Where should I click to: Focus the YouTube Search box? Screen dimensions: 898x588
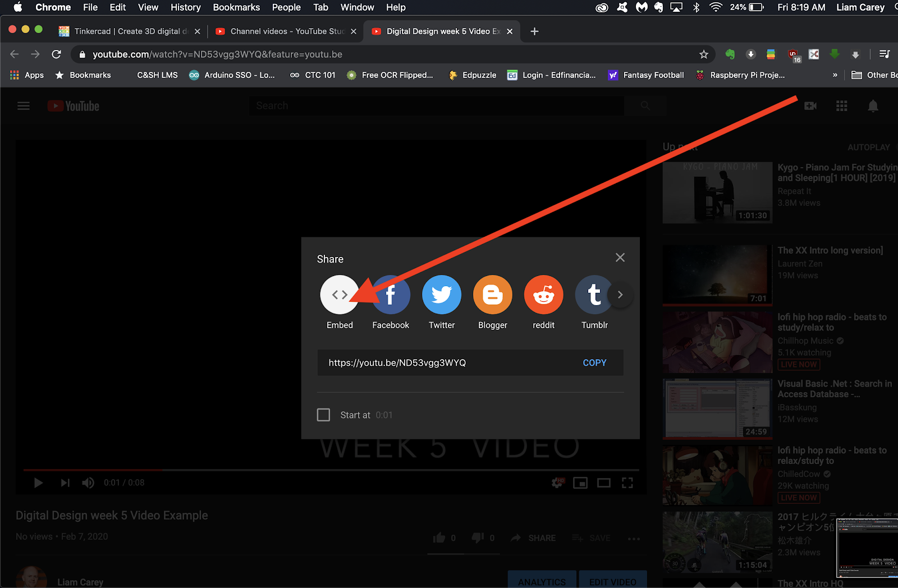point(437,105)
